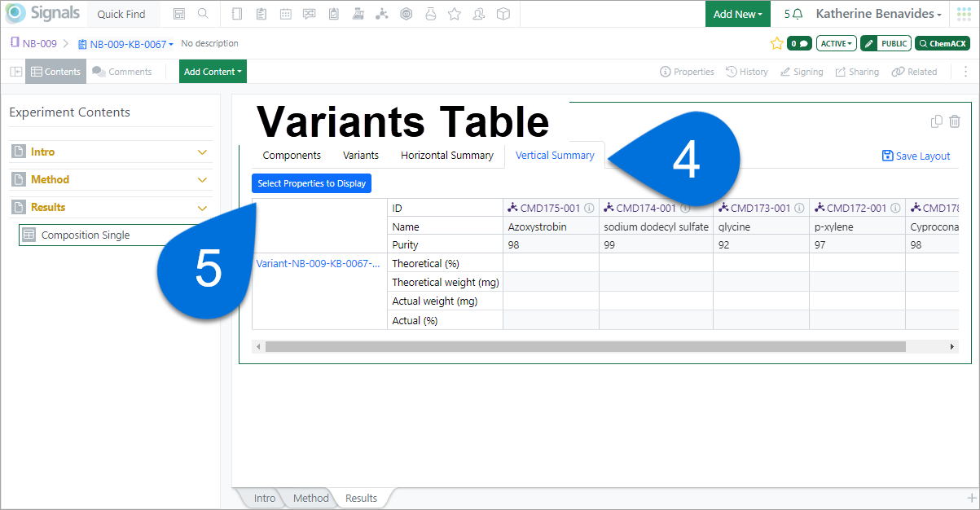Open the Intro bottom page tab
The image size is (980, 510).
[265, 498]
